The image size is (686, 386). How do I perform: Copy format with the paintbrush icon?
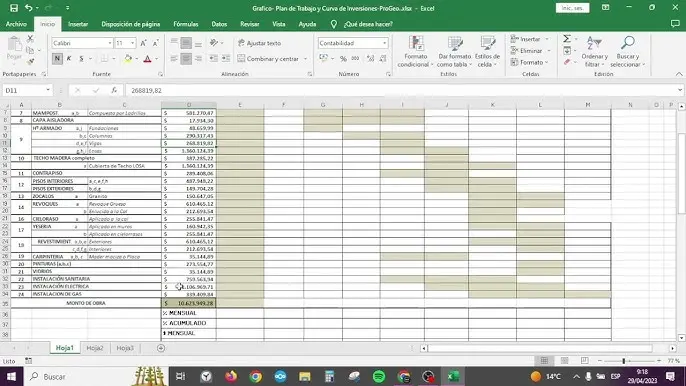pyautogui.click(x=30, y=62)
